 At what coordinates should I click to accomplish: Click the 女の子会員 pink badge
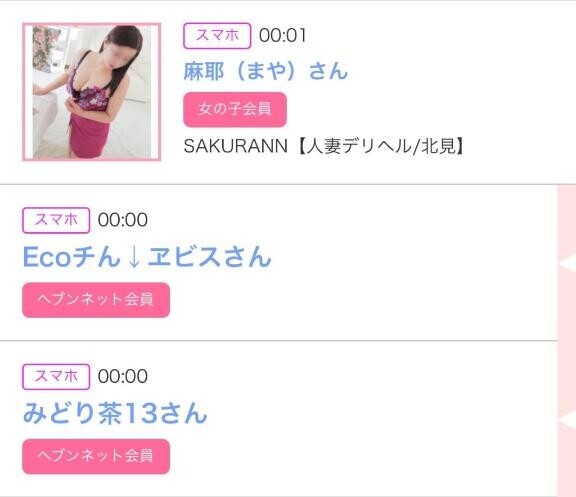(x=235, y=109)
